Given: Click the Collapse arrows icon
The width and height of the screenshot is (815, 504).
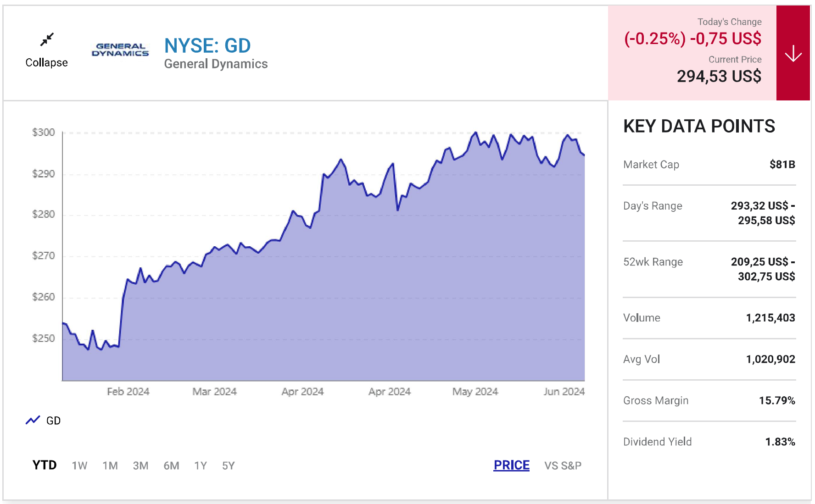Looking at the screenshot, I should coord(47,39).
